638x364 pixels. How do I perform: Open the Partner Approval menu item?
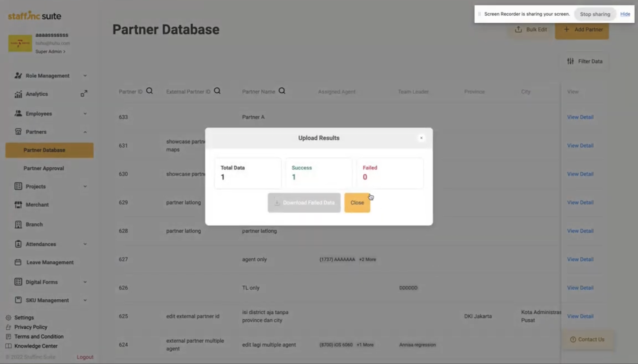coord(44,168)
